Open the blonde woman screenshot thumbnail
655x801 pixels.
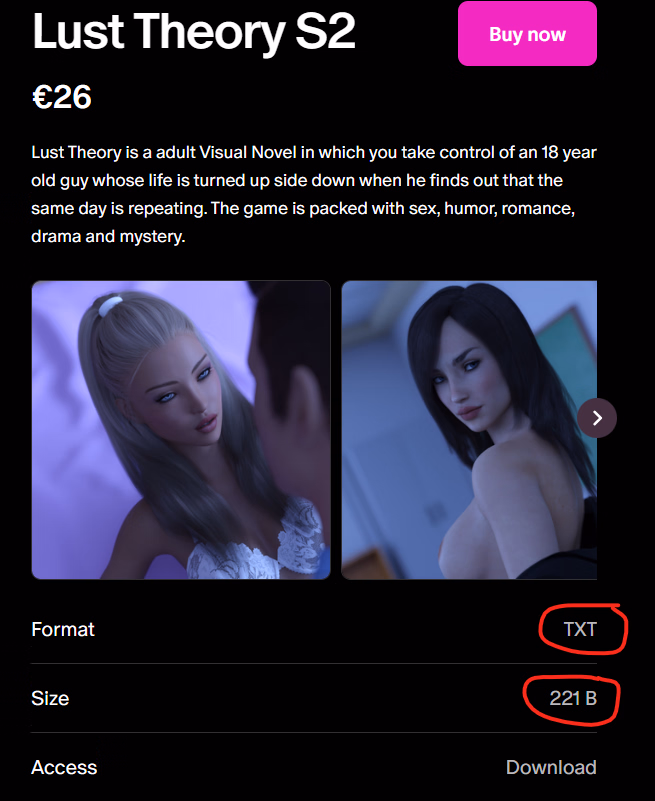(181, 430)
